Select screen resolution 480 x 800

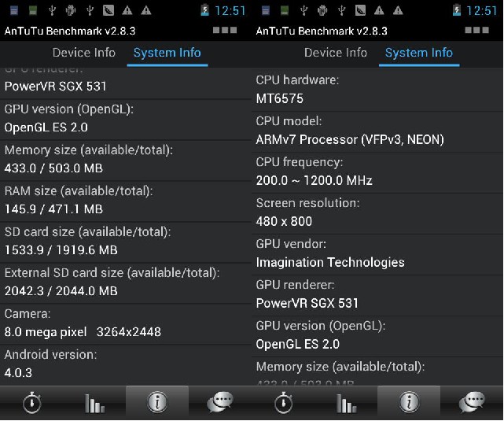click(284, 221)
